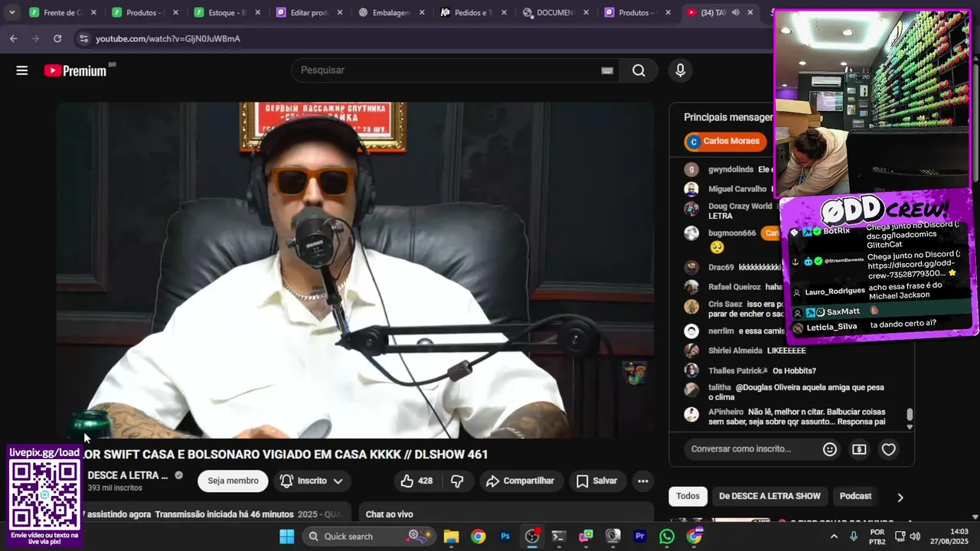Click the magnifier search button
The image size is (980, 551).
pyautogui.click(x=639, y=70)
